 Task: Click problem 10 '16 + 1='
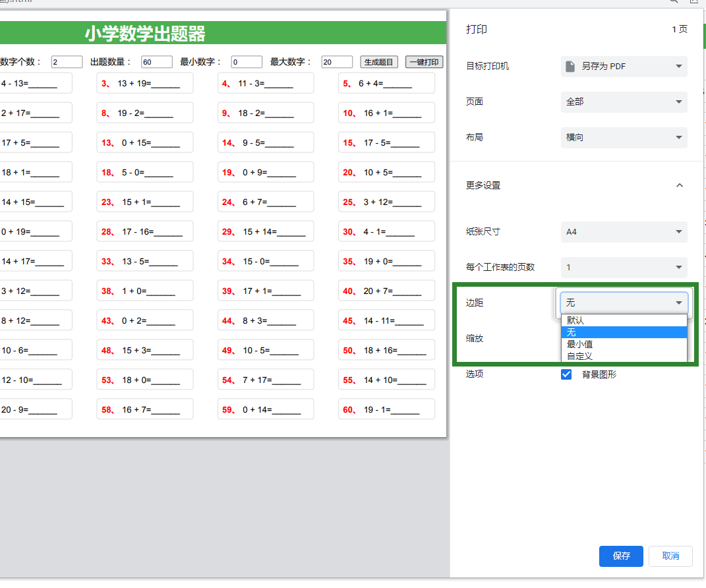click(386, 113)
